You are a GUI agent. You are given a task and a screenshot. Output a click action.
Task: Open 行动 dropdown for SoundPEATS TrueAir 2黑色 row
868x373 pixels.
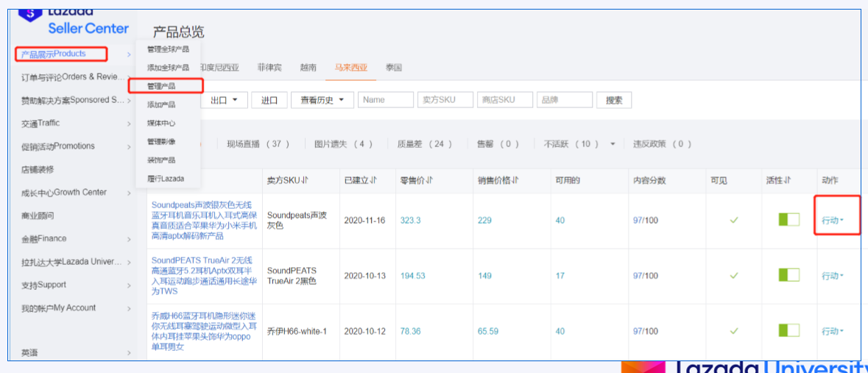pos(833,276)
